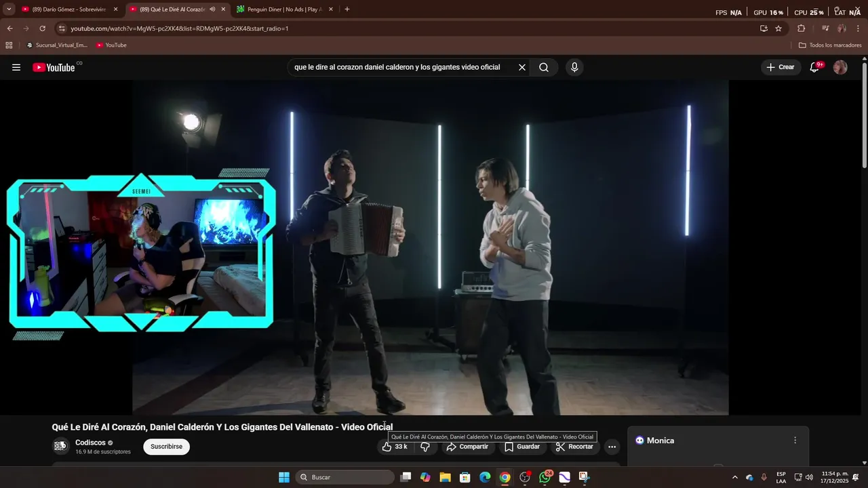Click the page vertical scrollbar
The image size is (868, 488).
[x=865, y=115]
